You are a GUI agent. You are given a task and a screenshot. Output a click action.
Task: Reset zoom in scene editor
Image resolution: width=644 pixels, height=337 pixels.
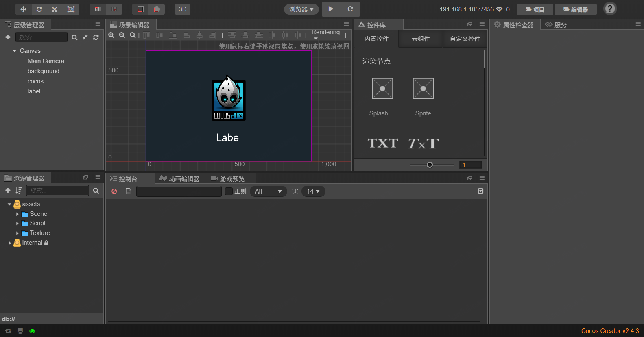point(133,35)
